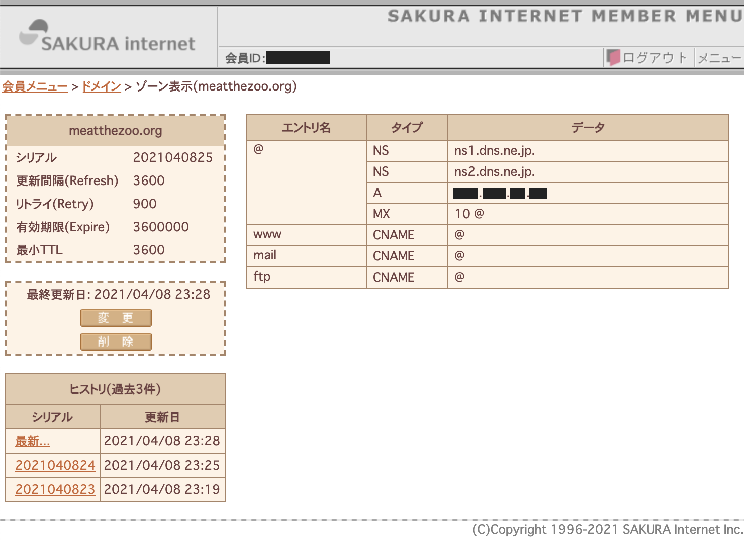The image size is (756, 542).
Task: Click the history date 2021/04/08 23:19
Action: pyautogui.click(x=162, y=489)
